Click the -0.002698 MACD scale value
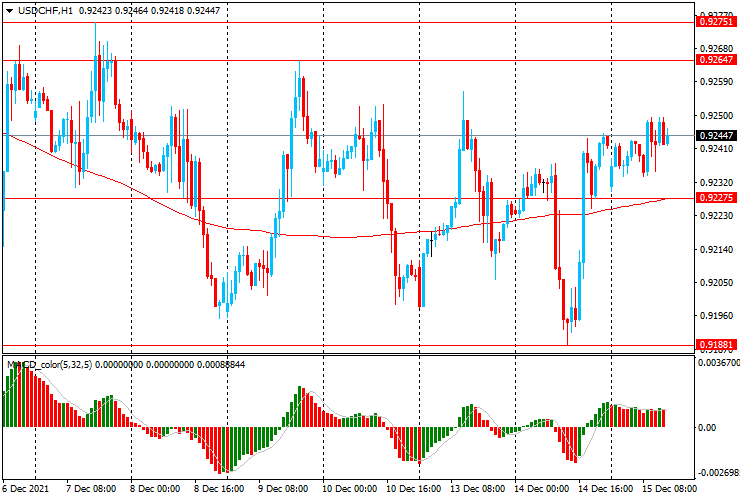Screen dimensions: 740x500 pos(718,471)
